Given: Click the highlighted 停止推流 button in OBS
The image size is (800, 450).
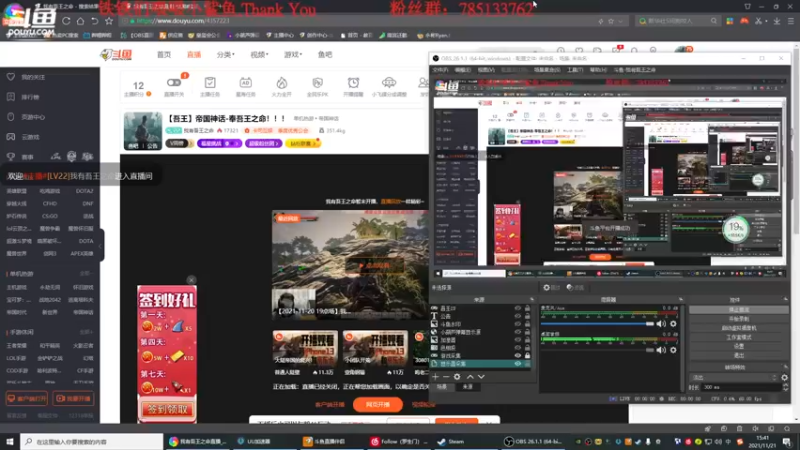Looking at the screenshot, I should (739, 310).
